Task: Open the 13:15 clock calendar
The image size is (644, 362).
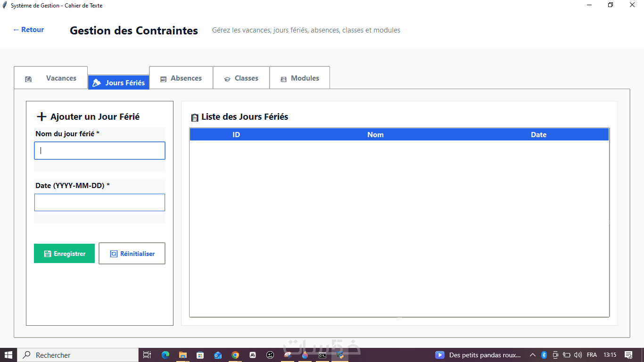Action: pos(610,355)
